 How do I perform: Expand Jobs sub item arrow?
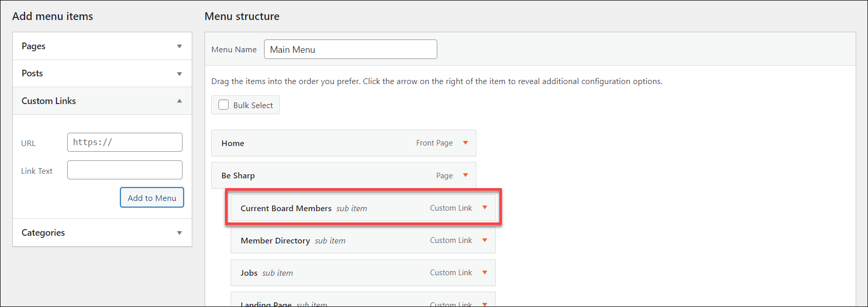485,273
